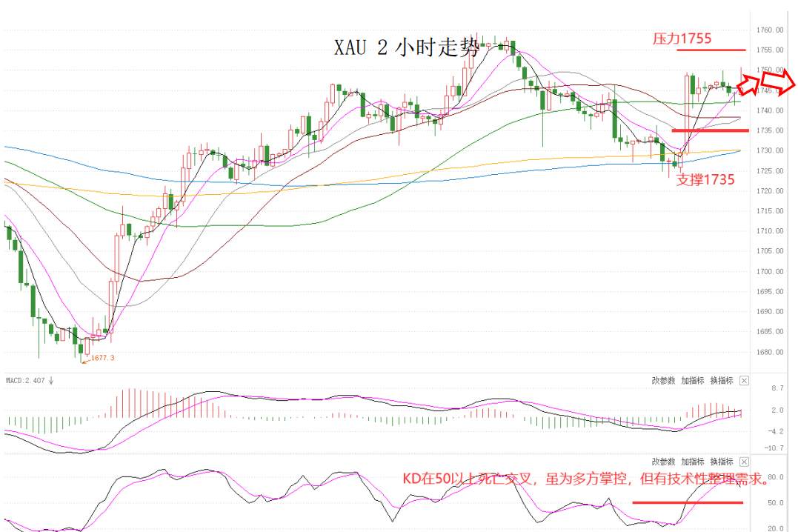Click 加指标 in the bottom KD panel
The height and width of the screenshot is (532, 798).
693,462
